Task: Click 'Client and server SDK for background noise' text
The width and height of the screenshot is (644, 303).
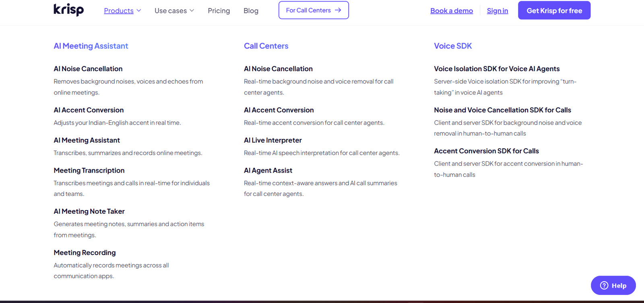Action: [508, 128]
